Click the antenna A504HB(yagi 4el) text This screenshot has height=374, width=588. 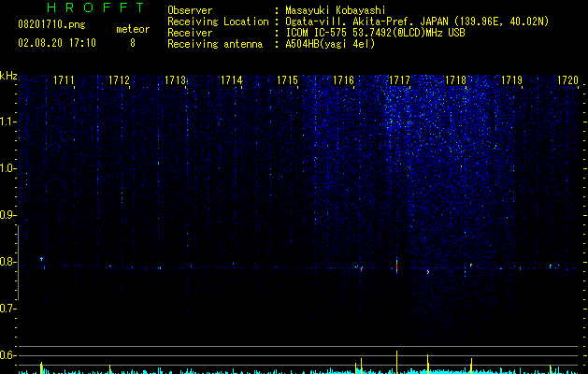[330, 44]
